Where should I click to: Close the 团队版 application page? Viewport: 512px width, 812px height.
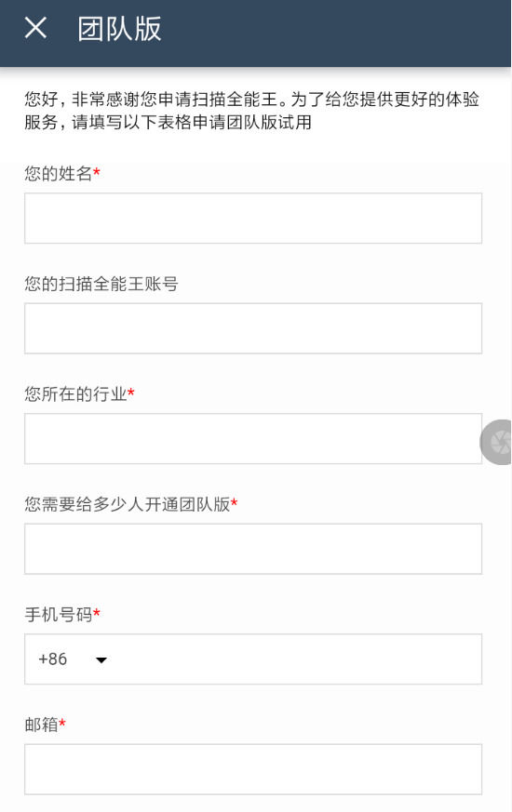[35, 28]
